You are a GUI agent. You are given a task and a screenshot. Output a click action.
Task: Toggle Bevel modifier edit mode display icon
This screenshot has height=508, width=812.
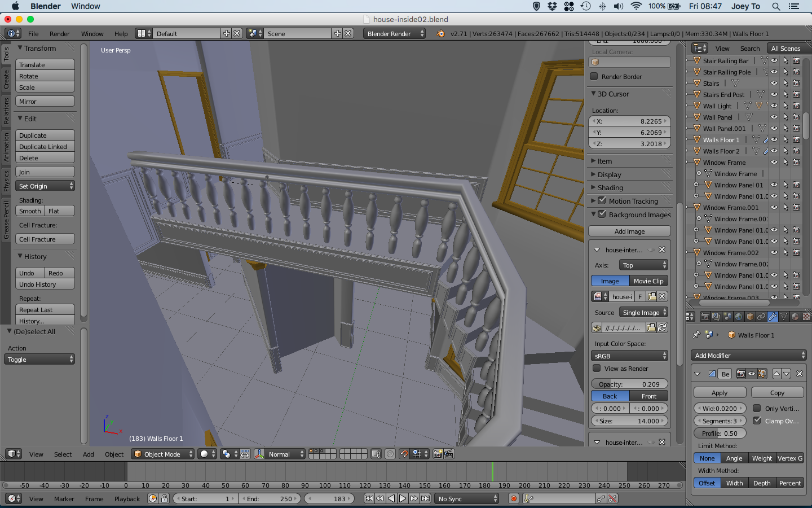pyautogui.click(x=762, y=374)
